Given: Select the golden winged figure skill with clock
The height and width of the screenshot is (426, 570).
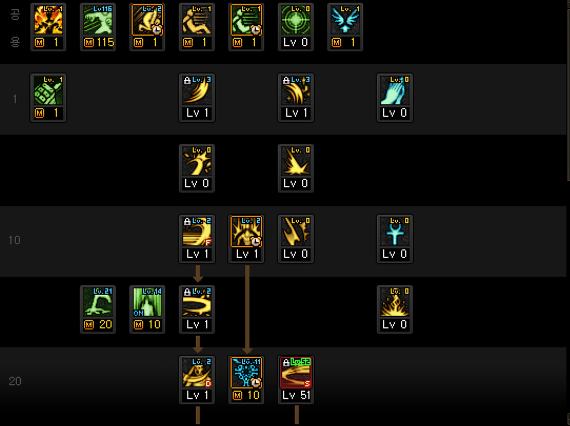Looking at the screenshot, I should (x=246, y=239).
